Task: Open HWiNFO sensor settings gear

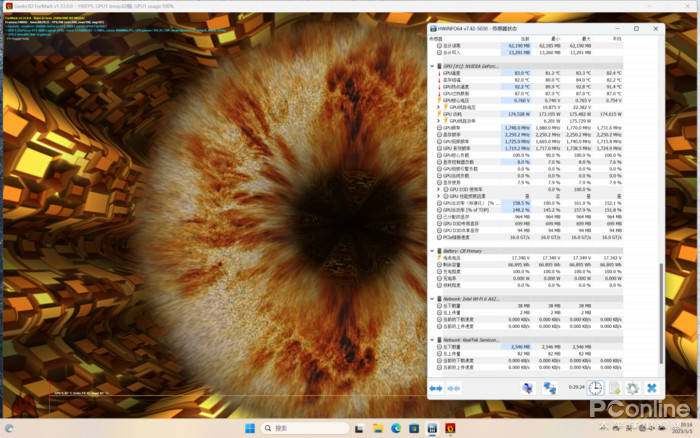Action: click(x=632, y=388)
